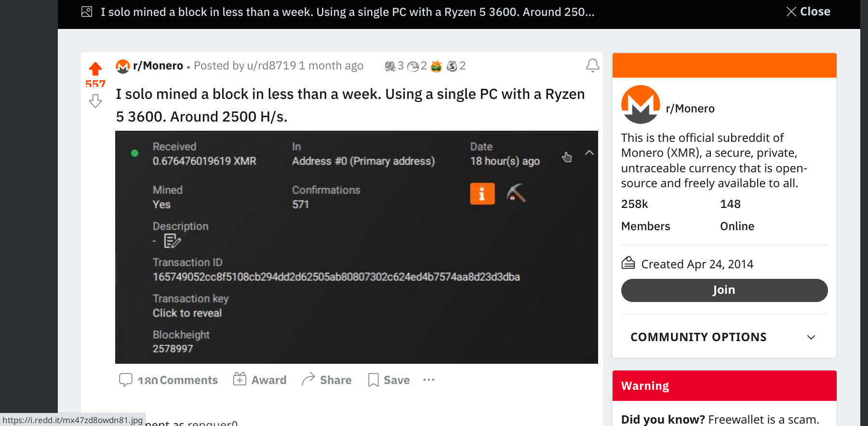The image size is (868, 426).
Task: Save the post with the bookmark icon
Action: (389, 380)
